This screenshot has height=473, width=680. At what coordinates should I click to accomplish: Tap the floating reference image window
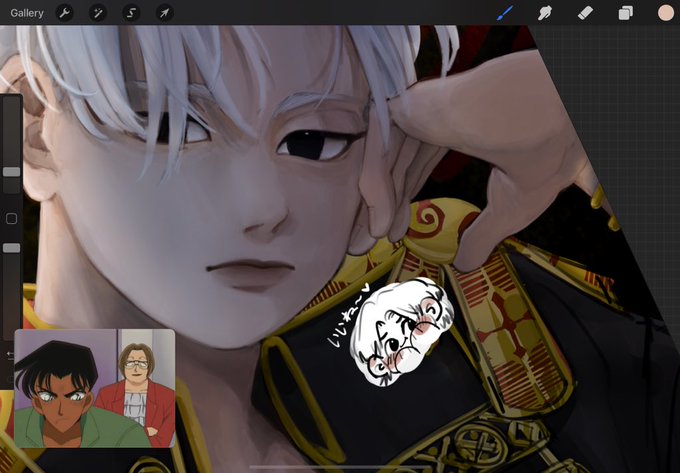[95, 388]
